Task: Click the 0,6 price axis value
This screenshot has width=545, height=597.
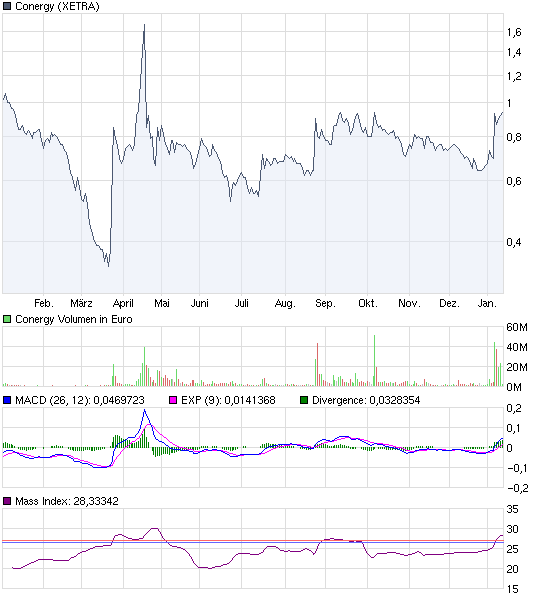Action: pos(514,181)
